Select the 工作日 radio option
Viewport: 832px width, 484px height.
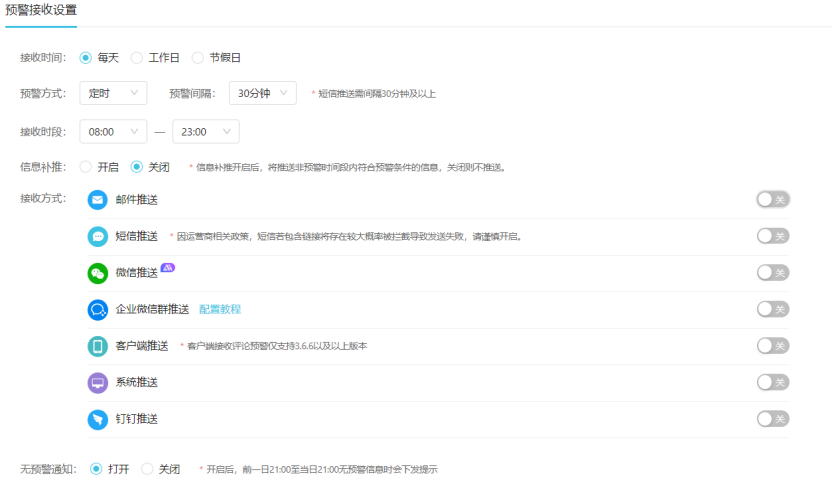pos(137,58)
